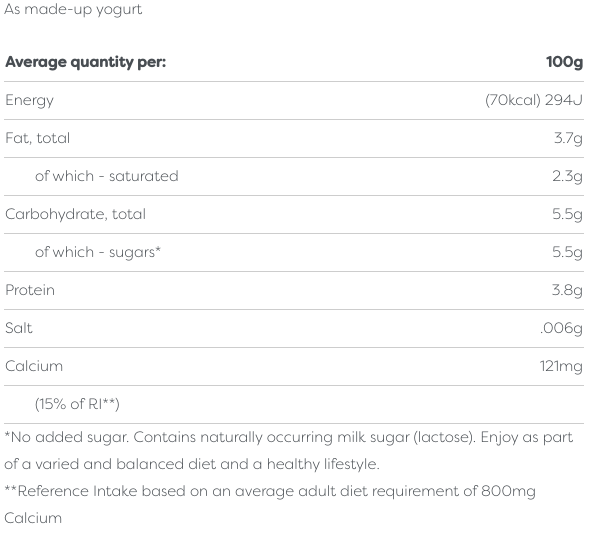Select the 3.8g protein value
This screenshot has width=605, height=538.
[x=568, y=290]
